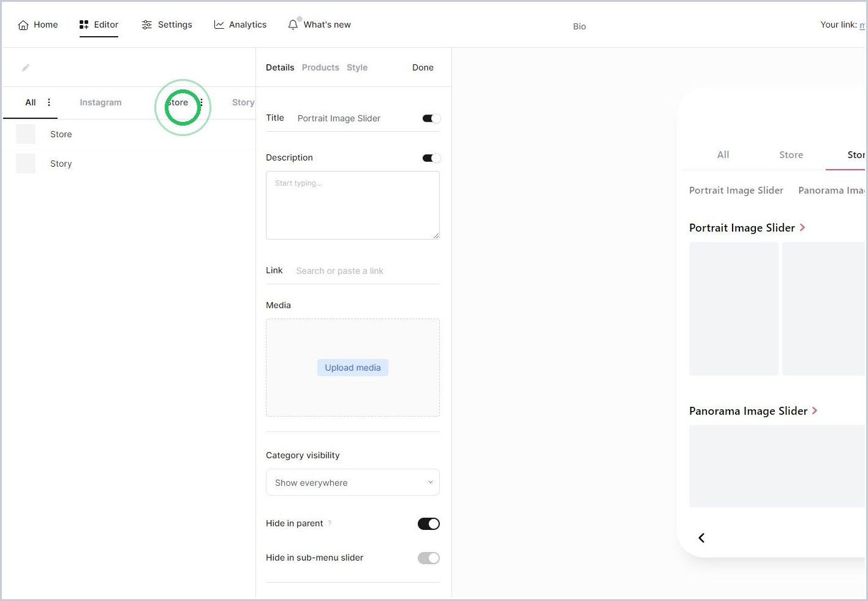This screenshot has height=601, width=868.
Task: Click the thumbnail icon of the Story row
Action: (26, 164)
